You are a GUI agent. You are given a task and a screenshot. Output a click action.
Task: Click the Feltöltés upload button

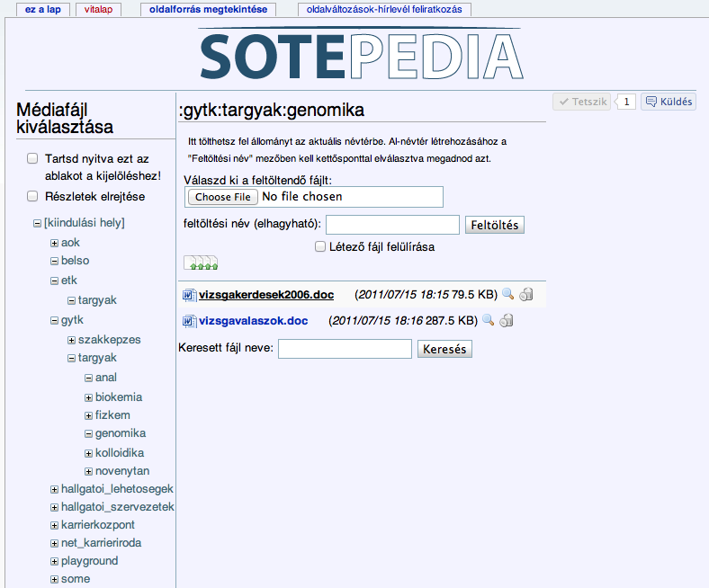coord(495,225)
